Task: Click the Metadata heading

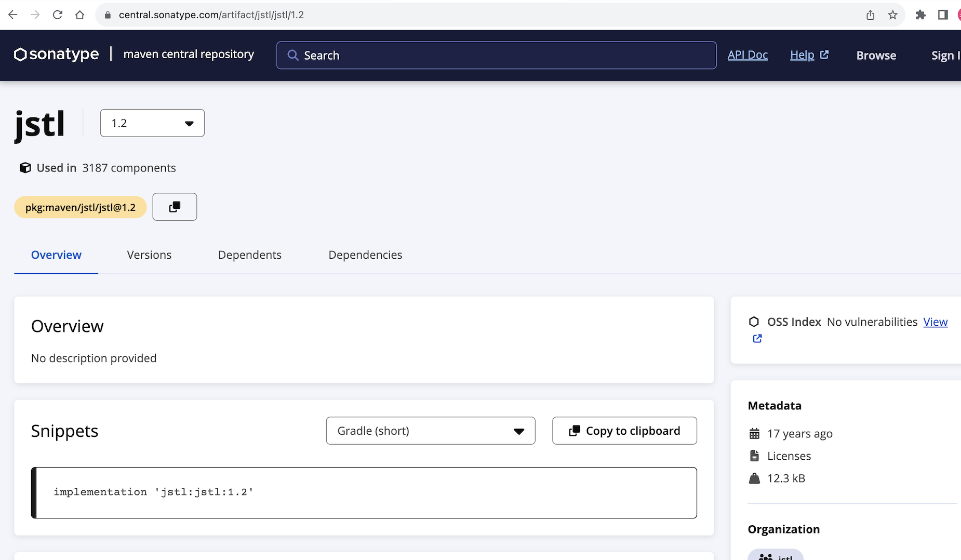Action: [775, 406]
